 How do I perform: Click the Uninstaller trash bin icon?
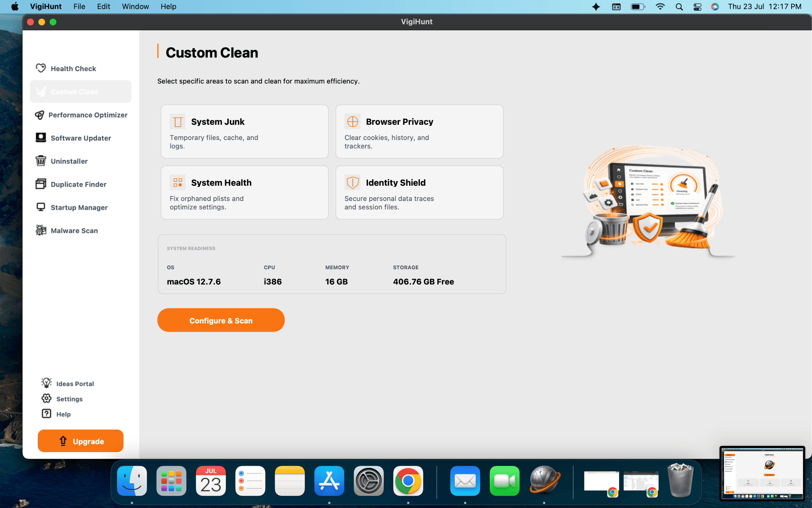coord(41,161)
